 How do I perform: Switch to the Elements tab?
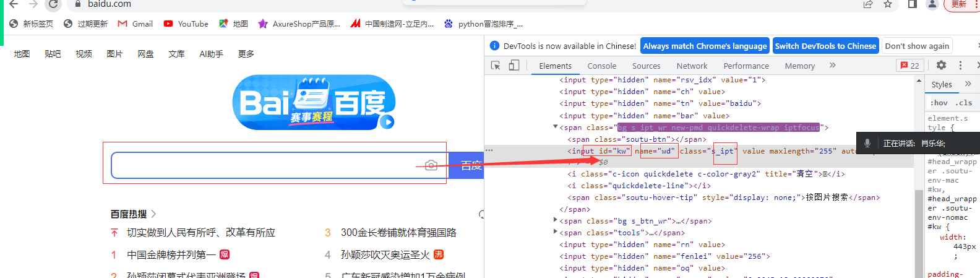tap(555, 66)
